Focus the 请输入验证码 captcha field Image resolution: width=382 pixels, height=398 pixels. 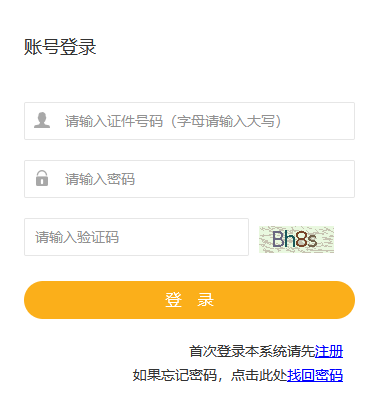pos(136,237)
